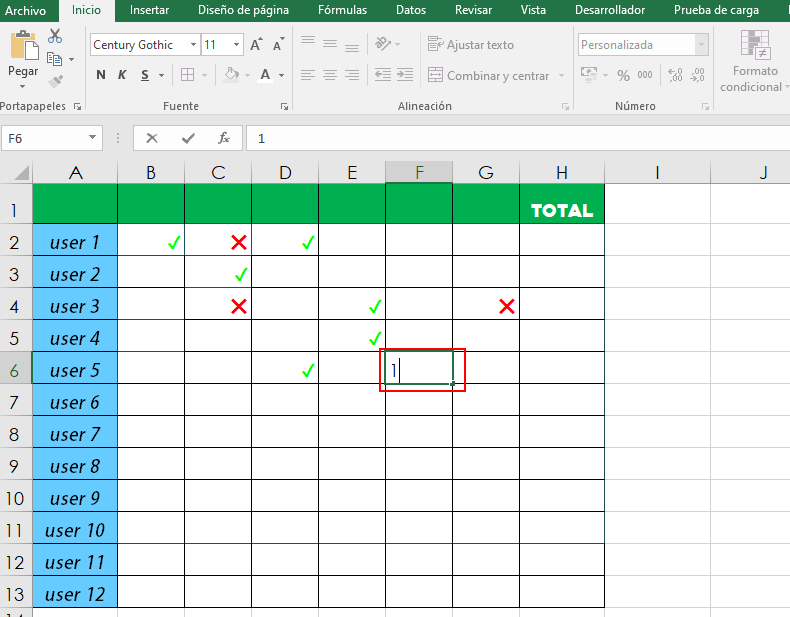Click the Format Painter brush icon

tap(55, 80)
